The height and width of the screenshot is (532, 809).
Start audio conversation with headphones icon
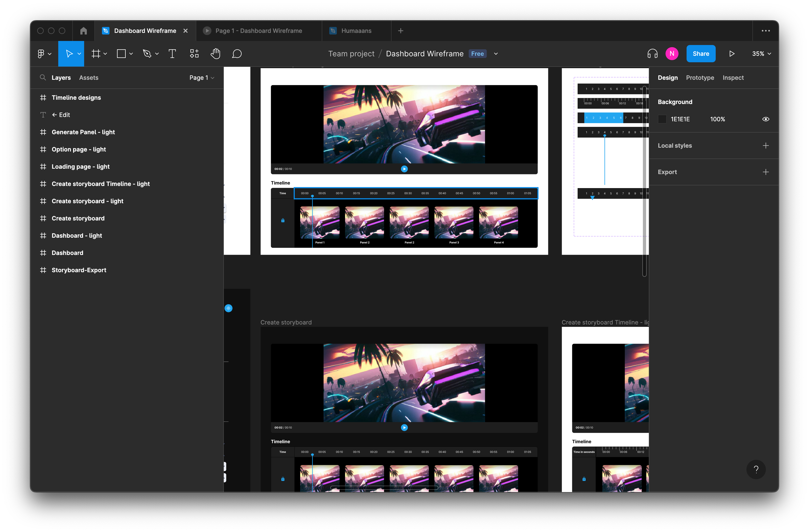[652, 54]
